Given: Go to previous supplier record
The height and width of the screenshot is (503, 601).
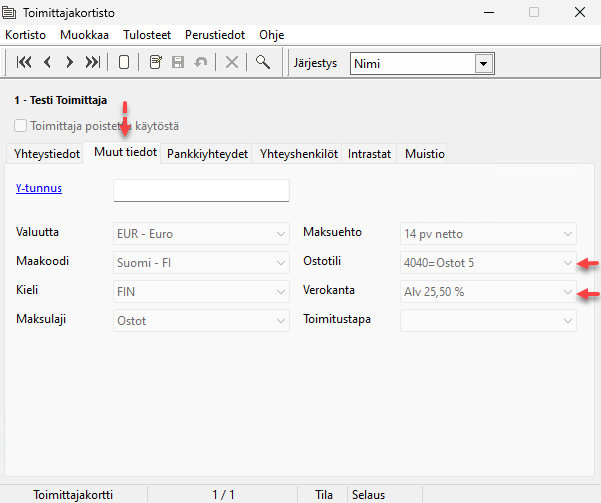Looking at the screenshot, I should coord(47,62).
